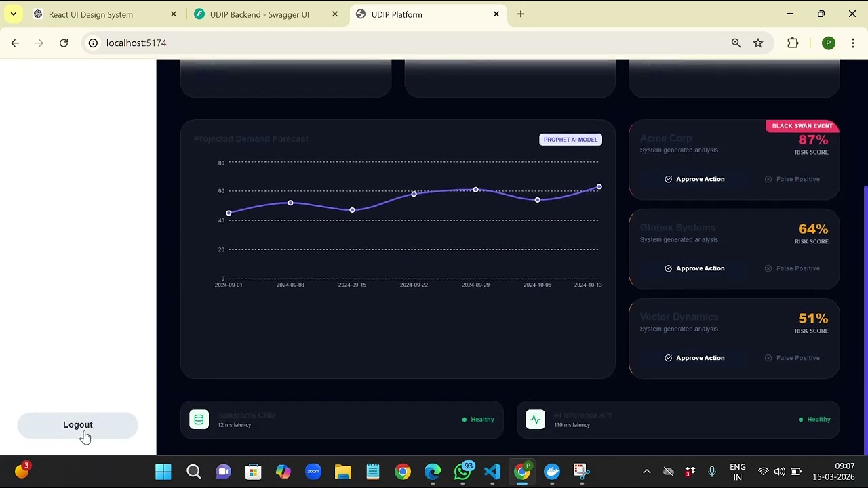Approve Action for Vector Dynamics
The width and height of the screenshot is (868, 488).
click(694, 358)
